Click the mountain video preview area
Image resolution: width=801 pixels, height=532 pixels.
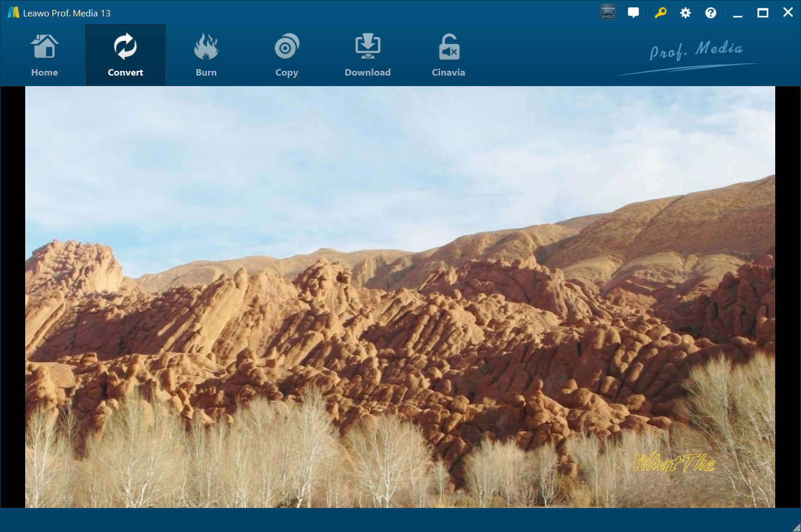(400, 296)
